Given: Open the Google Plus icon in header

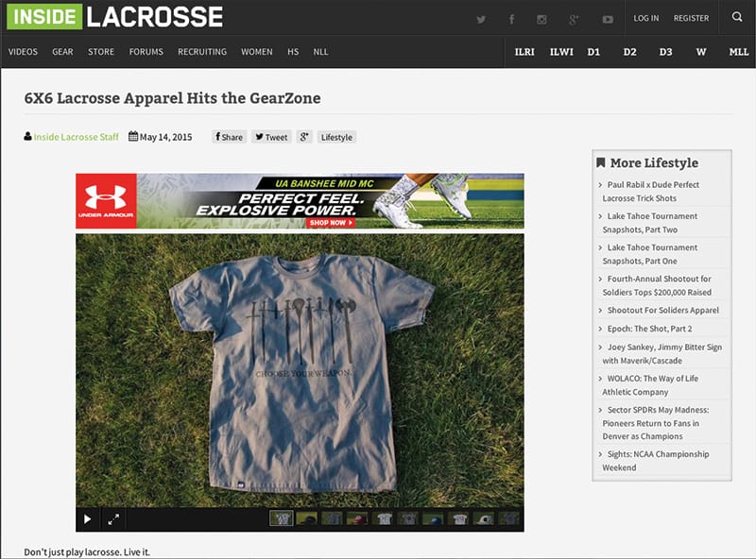Looking at the screenshot, I should coord(574,19).
